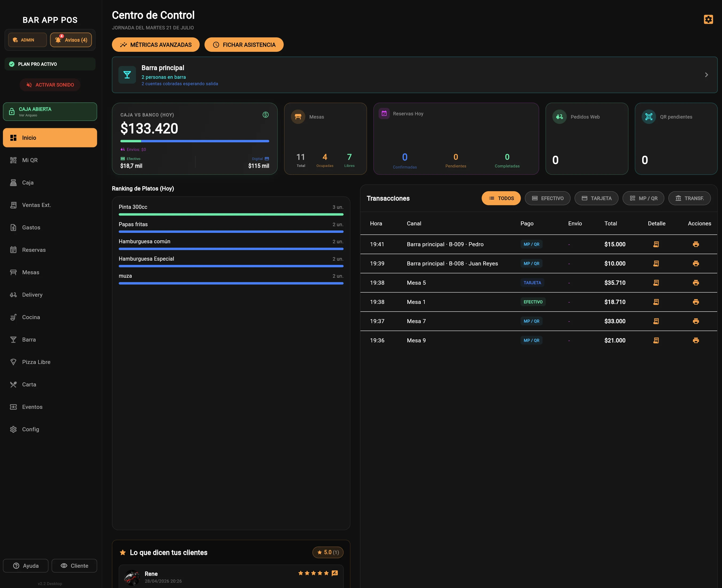Click Caja vs Banco progress bar
The image size is (722, 588).
point(195,141)
